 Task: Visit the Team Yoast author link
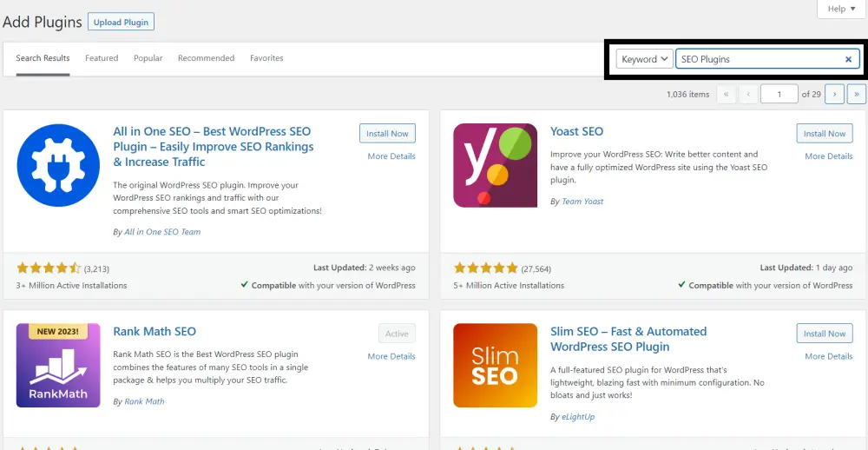[582, 202]
